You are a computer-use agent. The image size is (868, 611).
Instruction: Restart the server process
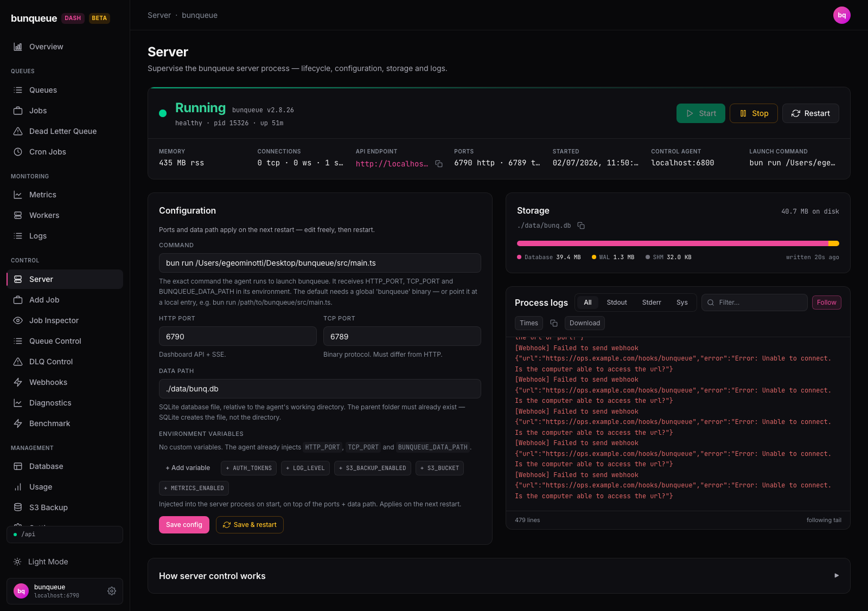pos(810,113)
